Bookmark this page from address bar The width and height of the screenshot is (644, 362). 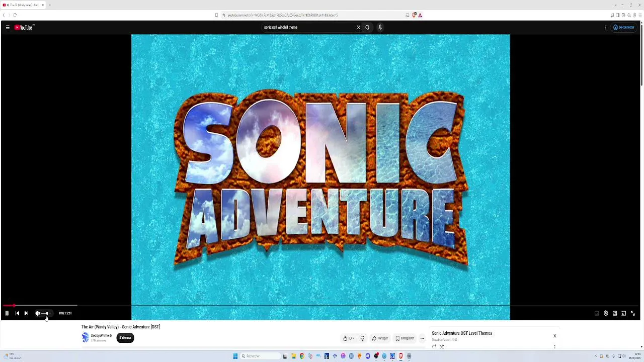coord(217,15)
